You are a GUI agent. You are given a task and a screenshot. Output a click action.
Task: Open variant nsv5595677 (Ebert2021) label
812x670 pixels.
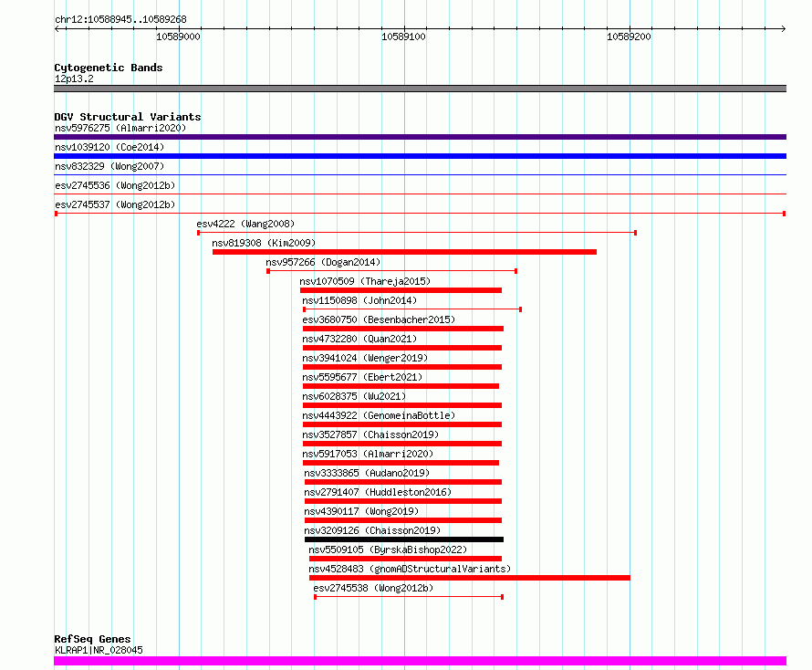[362, 377]
